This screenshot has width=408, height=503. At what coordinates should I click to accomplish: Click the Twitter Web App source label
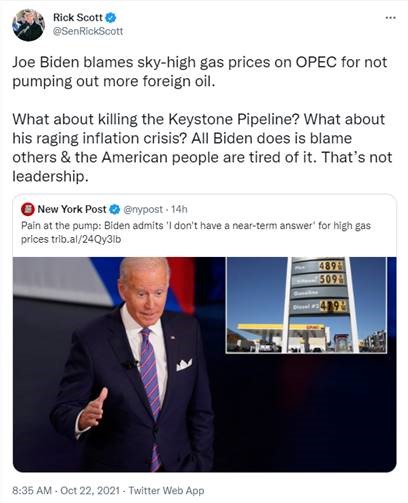point(166,491)
